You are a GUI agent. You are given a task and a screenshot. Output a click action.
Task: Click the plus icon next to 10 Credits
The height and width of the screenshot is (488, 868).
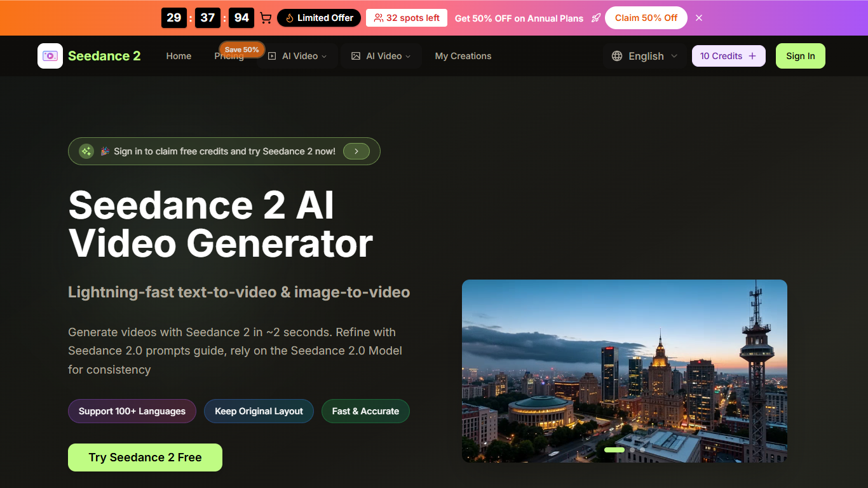tap(752, 56)
